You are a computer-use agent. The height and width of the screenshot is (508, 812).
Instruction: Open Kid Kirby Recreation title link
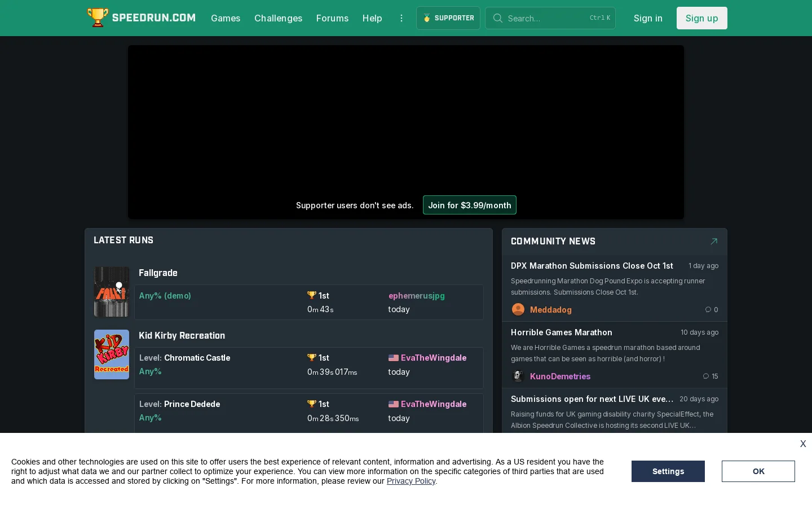tap(182, 335)
